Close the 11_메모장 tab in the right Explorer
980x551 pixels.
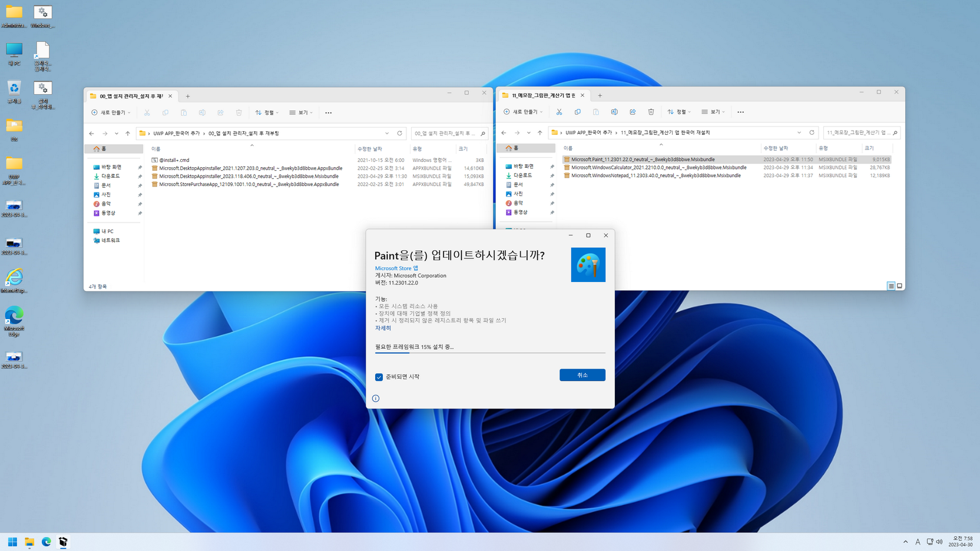point(582,95)
